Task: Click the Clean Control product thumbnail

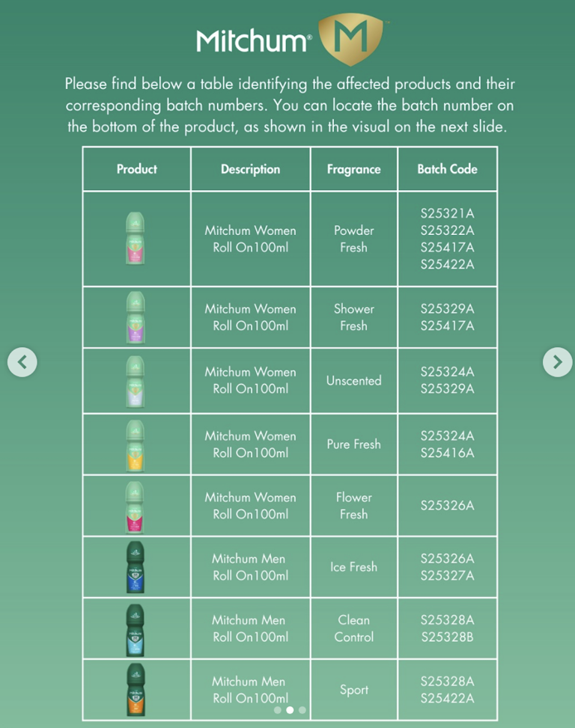Action: [136, 628]
